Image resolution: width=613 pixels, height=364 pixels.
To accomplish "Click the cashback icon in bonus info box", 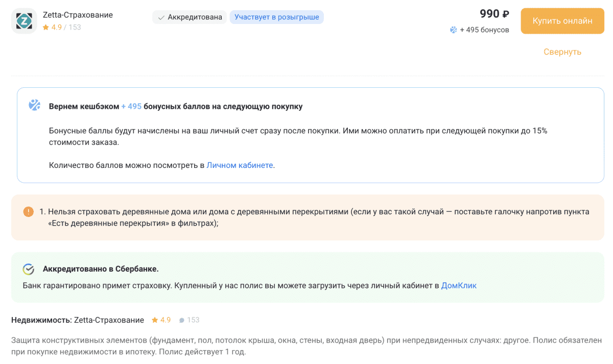I will click(x=34, y=106).
